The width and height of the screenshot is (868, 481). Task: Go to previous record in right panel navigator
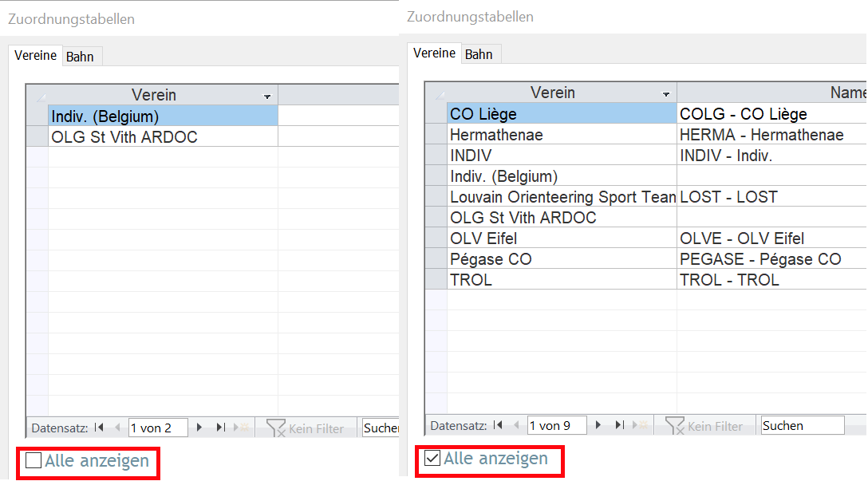(x=516, y=425)
